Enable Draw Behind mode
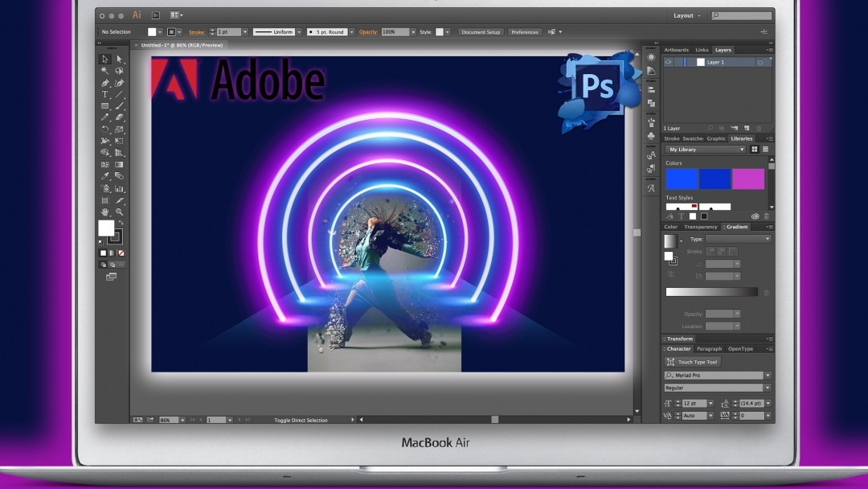868x489 pixels. tap(112, 265)
